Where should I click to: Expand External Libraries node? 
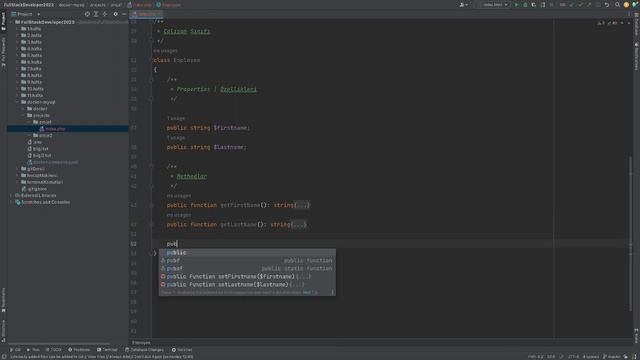pyautogui.click(x=11, y=196)
